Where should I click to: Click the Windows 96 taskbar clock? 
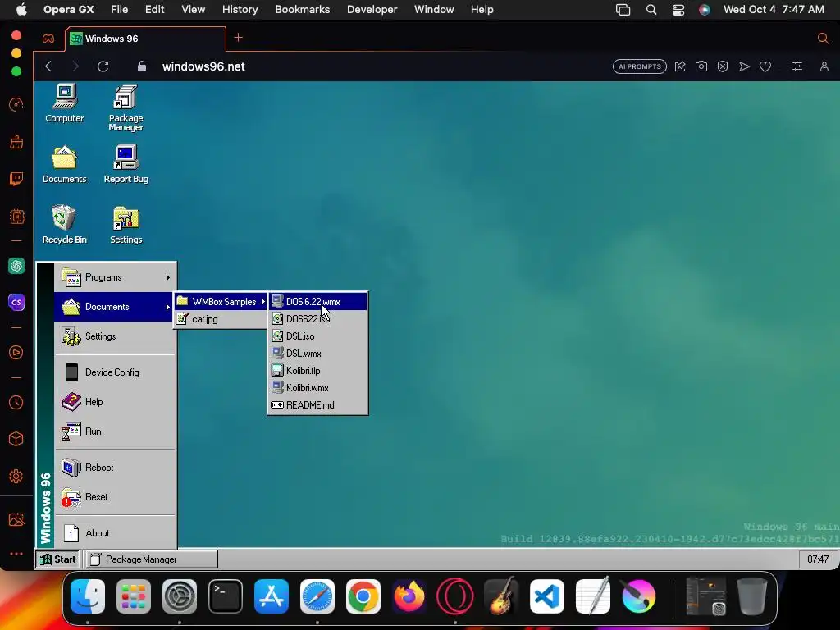coord(818,559)
